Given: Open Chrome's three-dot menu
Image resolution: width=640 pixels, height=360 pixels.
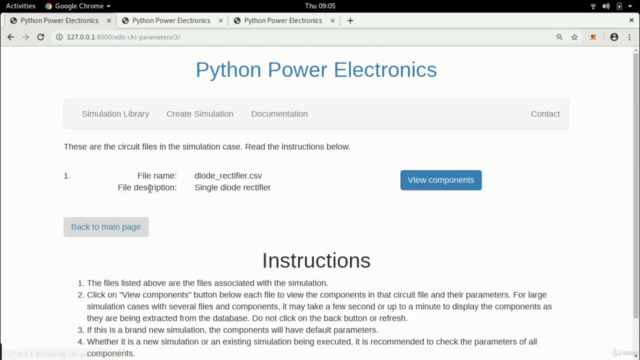Looking at the screenshot, I should tap(629, 37).
